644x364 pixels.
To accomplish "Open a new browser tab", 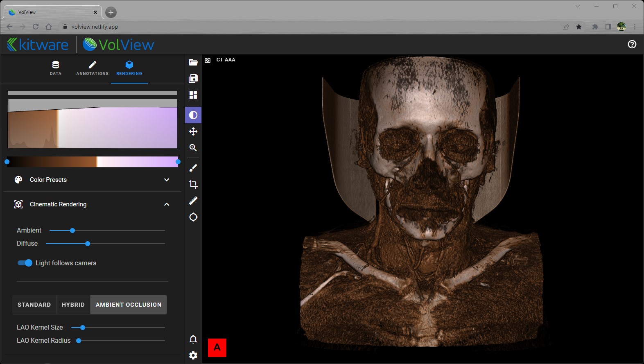I will point(111,12).
